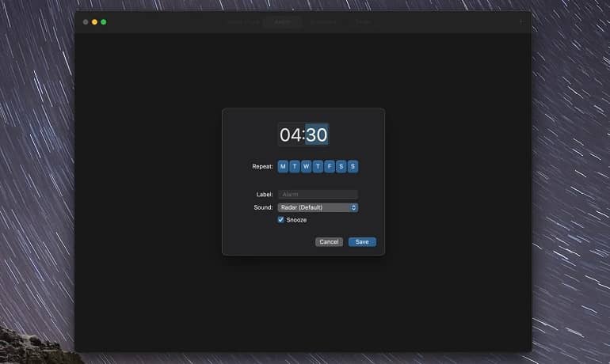Open the Stopwatch tab

(x=323, y=22)
